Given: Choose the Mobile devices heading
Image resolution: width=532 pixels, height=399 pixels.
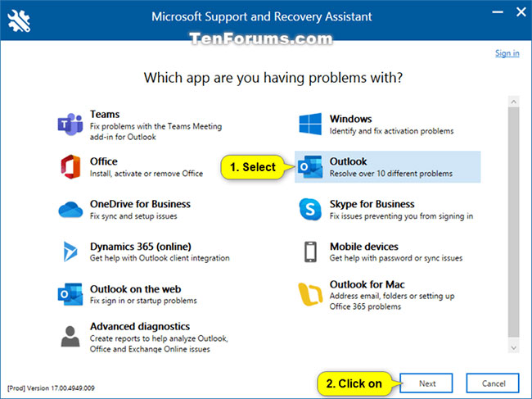Looking at the screenshot, I should point(364,246).
